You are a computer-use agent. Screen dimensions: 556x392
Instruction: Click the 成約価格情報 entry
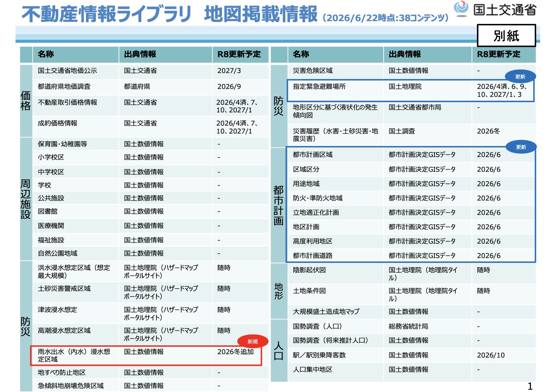58,123
